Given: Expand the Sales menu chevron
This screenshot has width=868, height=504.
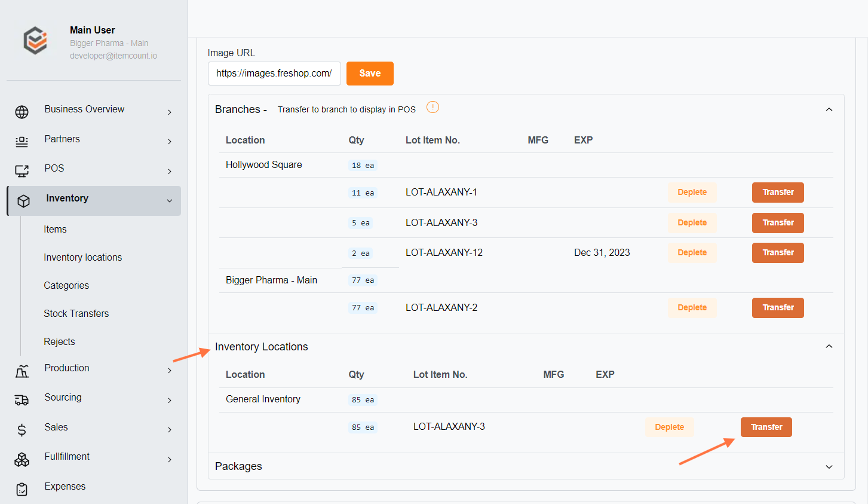Looking at the screenshot, I should point(170,430).
